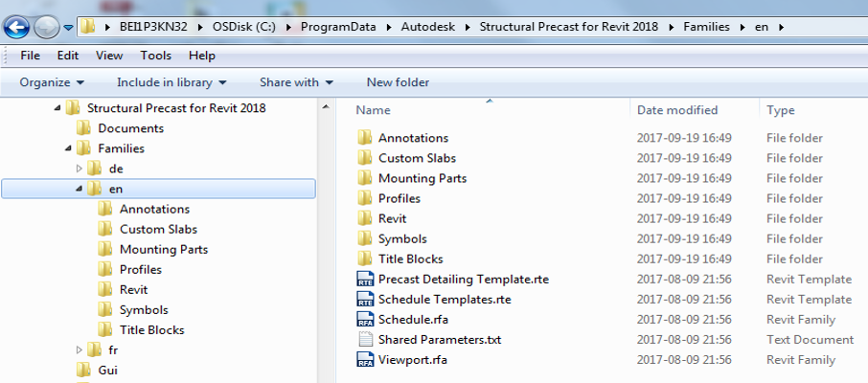Open the Include in library dropdown
This screenshot has width=868, height=383.
click(171, 82)
